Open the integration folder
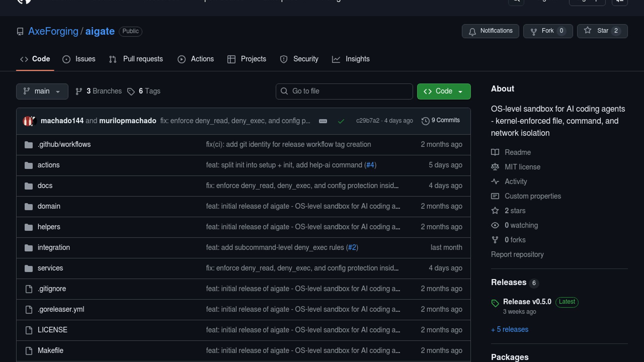This screenshot has width=644, height=362. click(54, 247)
